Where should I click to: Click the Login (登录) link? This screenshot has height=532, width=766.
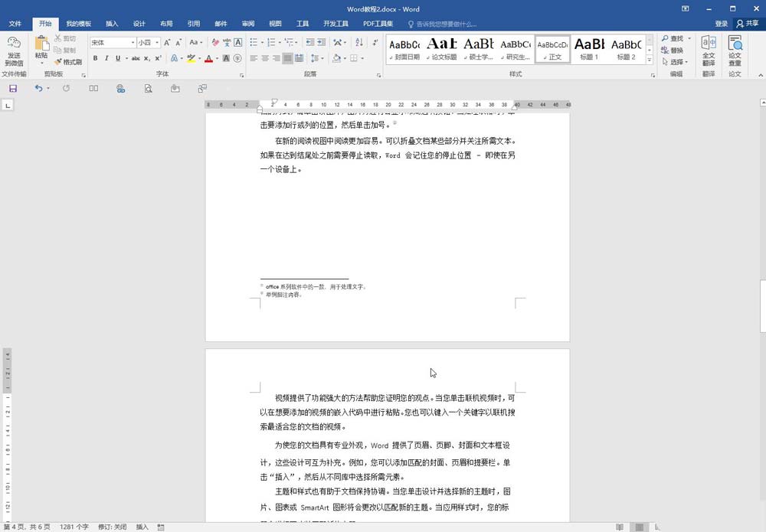721,24
